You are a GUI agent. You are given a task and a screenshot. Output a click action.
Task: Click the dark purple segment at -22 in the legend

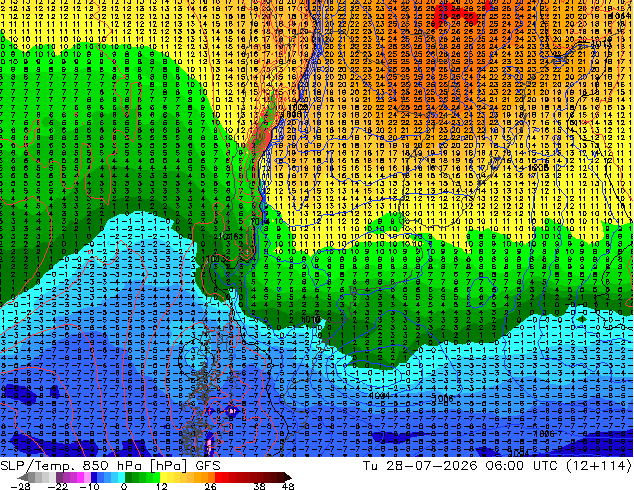click(x=59, y=477)
